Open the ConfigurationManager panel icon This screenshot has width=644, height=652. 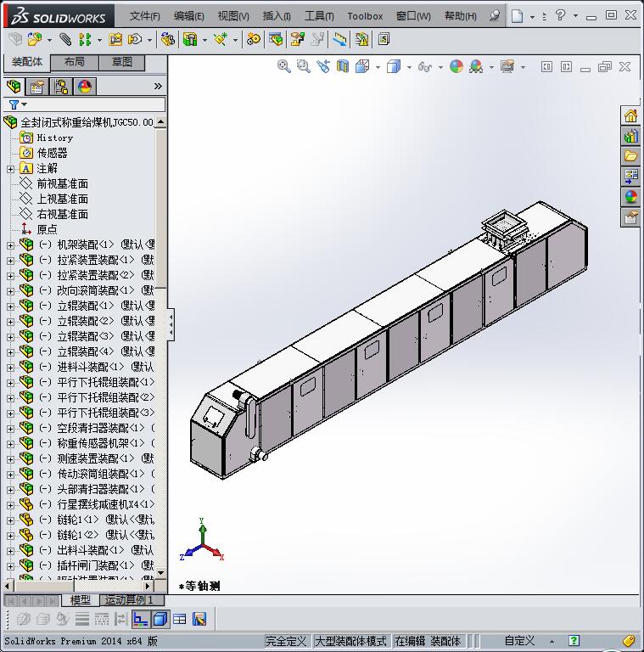point(61,87)
